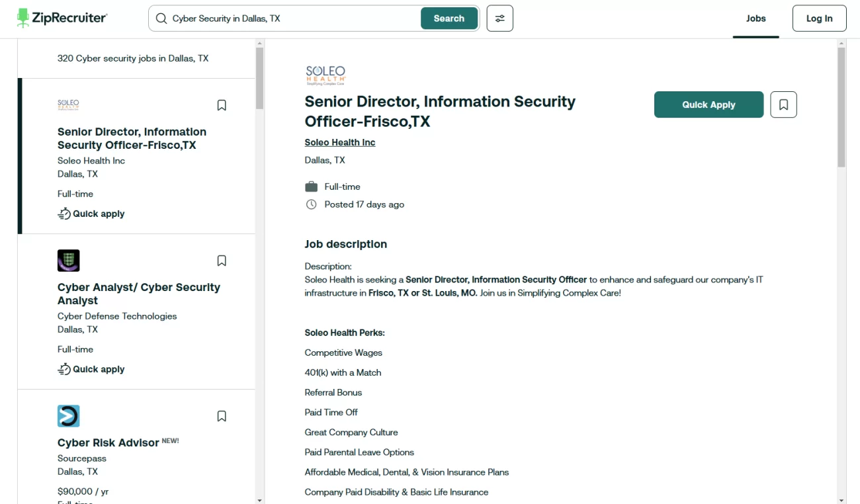
Task: Click the 'Soleo Health Perks:' heading
Action: [345, 333]
